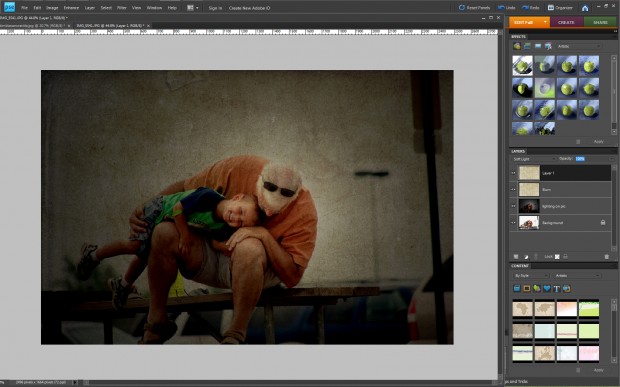Open the Filter menu
The height and width of the screenshot is (387, 620).
[122, 8]
